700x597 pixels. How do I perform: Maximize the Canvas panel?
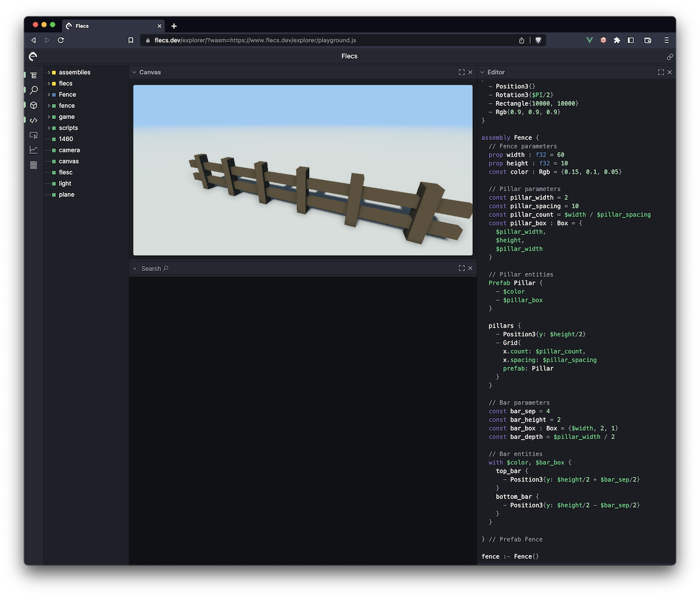[461, 72]
